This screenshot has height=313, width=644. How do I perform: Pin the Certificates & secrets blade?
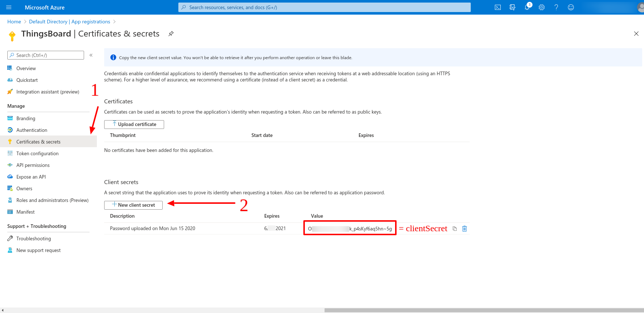click(171, 34)
